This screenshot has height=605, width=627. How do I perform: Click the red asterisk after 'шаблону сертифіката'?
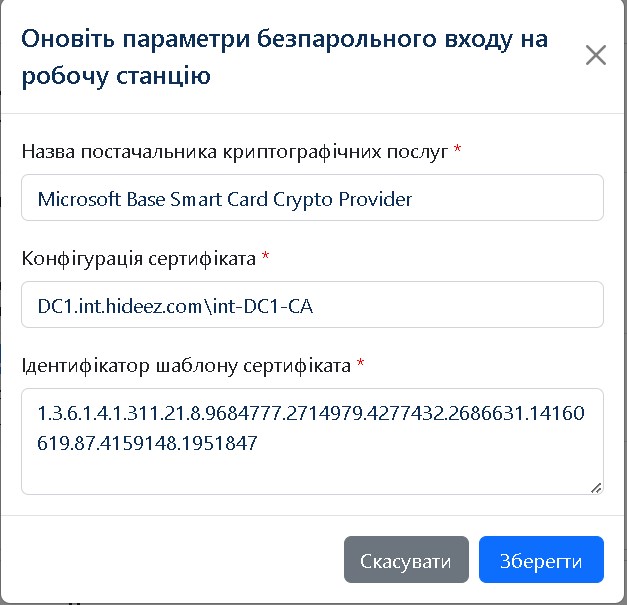[361, 365]
